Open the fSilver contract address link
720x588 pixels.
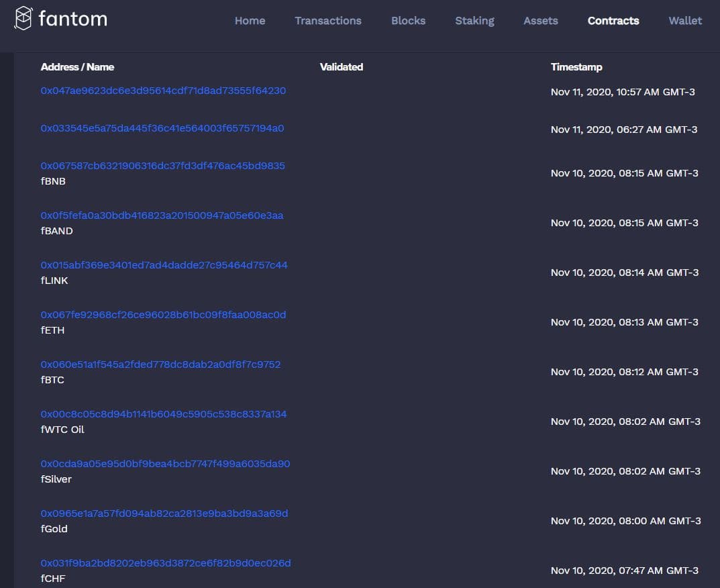coord(165,464)
